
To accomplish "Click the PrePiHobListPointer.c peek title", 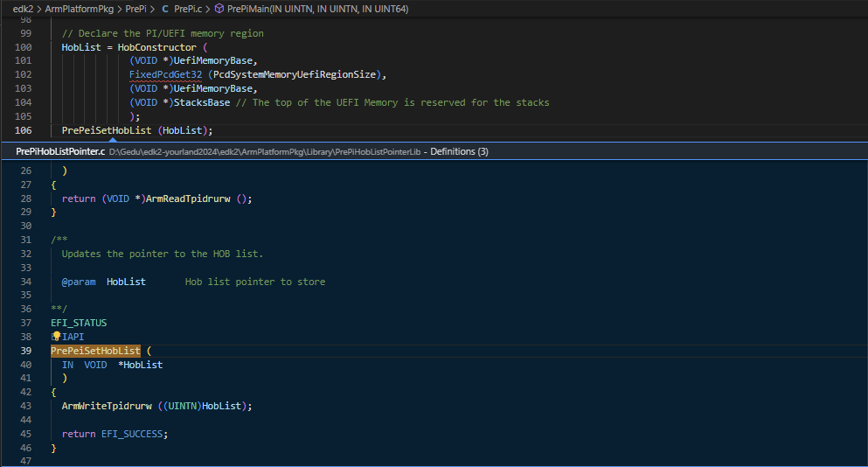I will click(x=60, y=151).
